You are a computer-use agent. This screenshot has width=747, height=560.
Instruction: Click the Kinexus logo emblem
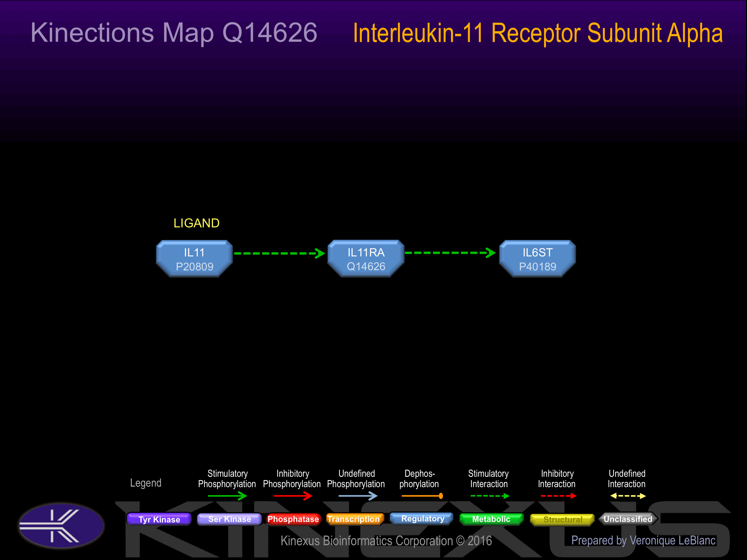click(61, 525)
